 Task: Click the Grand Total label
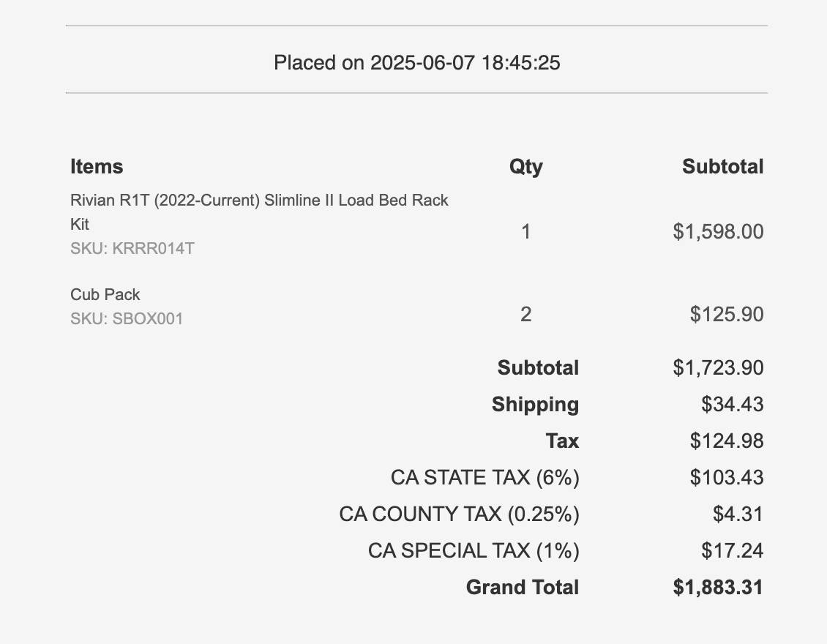click(x=523, y=587)
